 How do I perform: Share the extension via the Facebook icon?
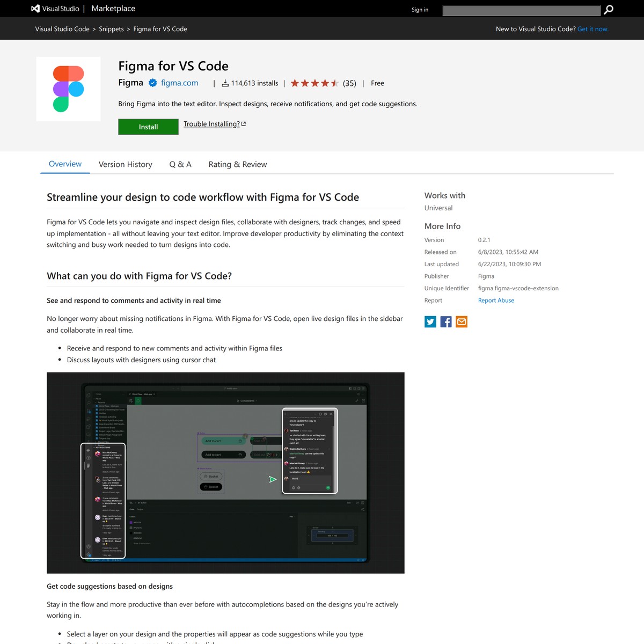pyautogui.click(x=445, y=321)
